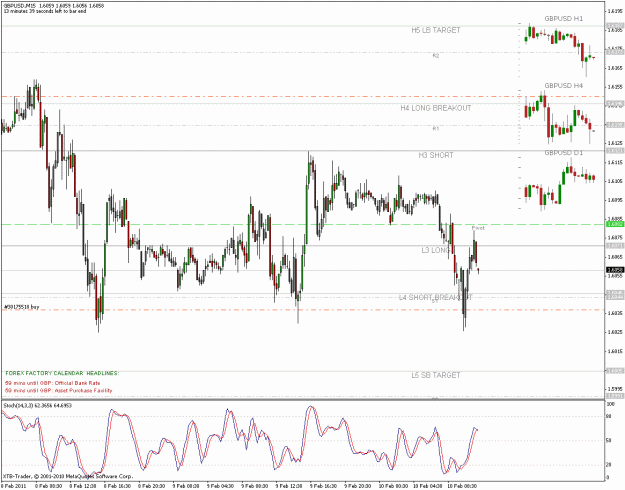Click price scale value 1.6125
The height and width of the screenshot is (490, 625).
point(615,143)
